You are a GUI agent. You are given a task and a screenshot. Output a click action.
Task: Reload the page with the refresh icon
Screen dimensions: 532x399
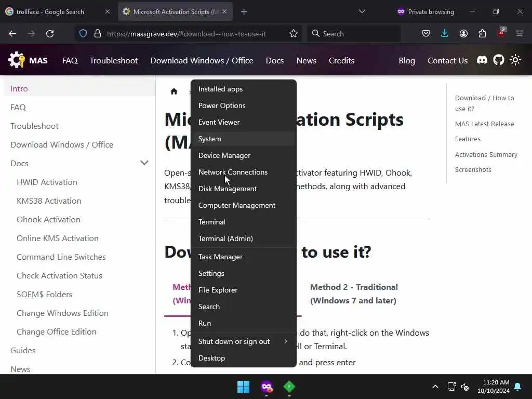(50, 34)
